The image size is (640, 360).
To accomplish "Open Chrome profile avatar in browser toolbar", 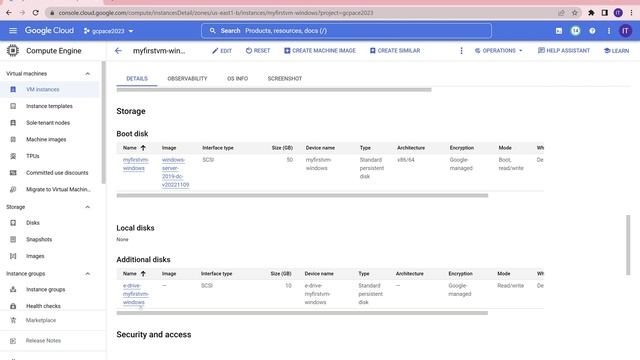I will [x=618, y=13].
